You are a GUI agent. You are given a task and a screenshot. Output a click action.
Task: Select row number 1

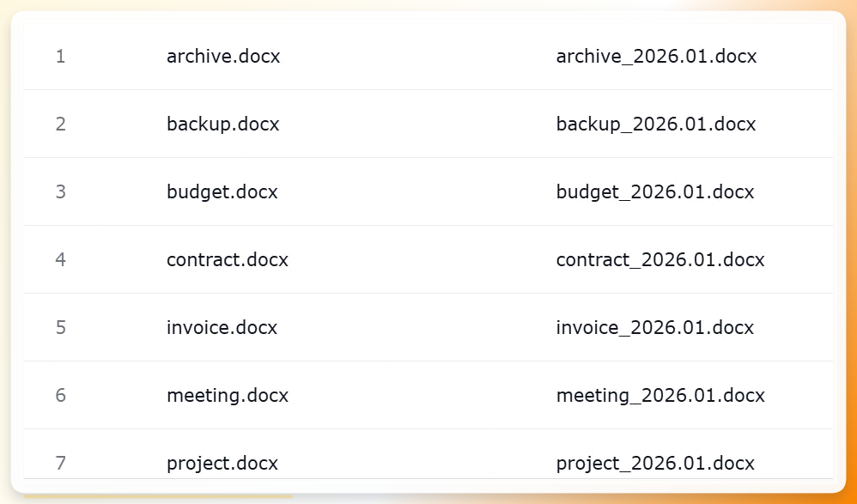point(61,57)
